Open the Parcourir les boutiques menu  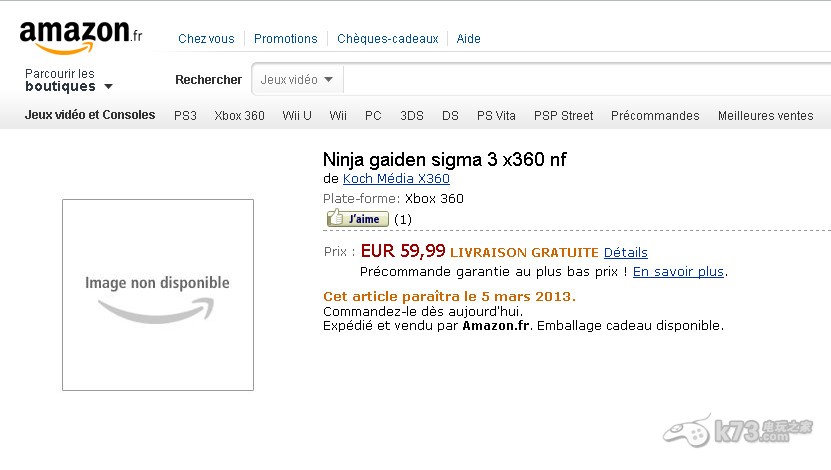[69, 80]
